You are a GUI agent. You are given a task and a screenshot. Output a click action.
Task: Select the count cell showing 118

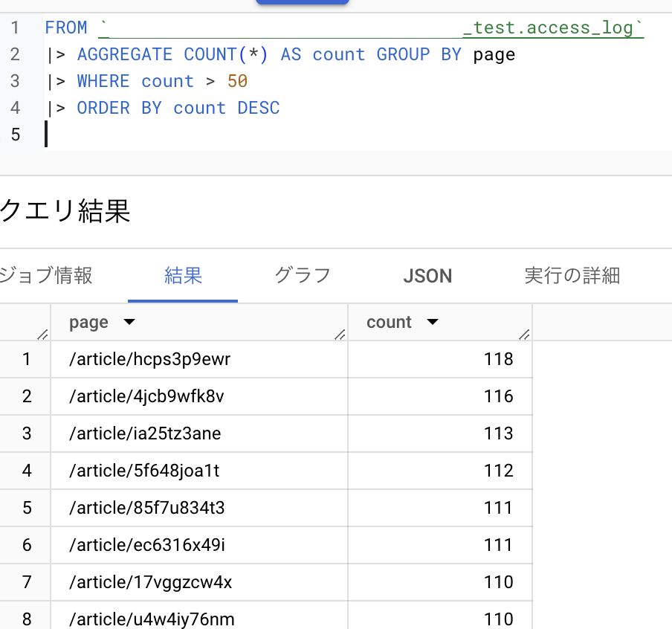pyautogui.click(x=498, y=360)
